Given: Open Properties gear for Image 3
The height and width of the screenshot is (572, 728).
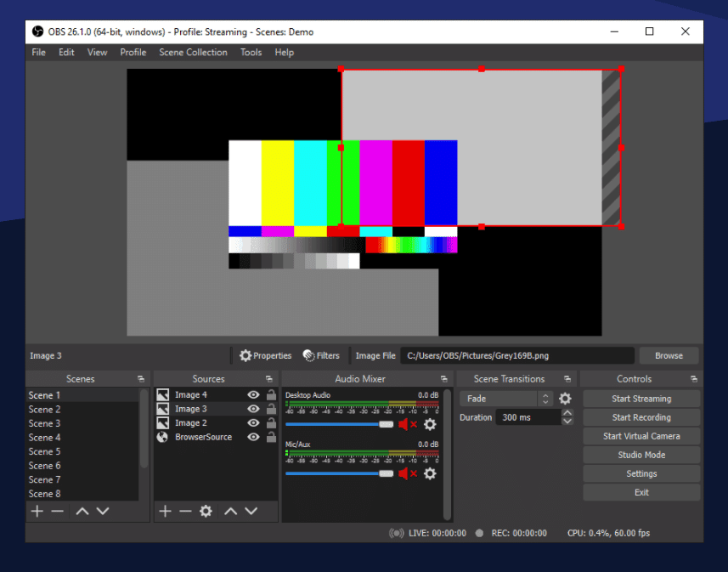Looking at the screenshot, I should pos(266,355).
